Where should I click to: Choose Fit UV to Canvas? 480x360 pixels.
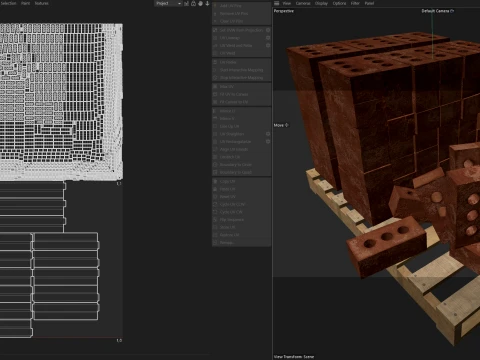[x=242, y=94]
